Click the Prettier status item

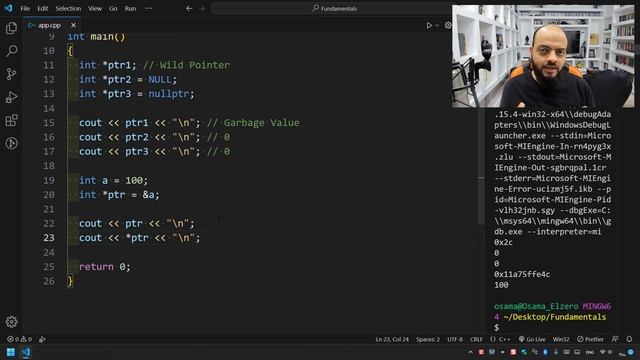590,339
